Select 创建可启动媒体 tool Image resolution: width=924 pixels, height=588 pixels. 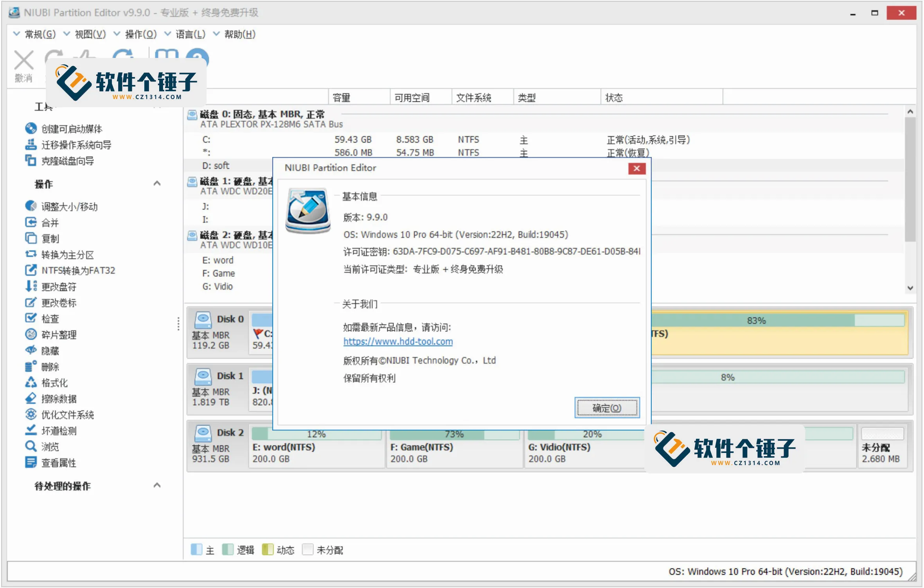pos(64,128)
